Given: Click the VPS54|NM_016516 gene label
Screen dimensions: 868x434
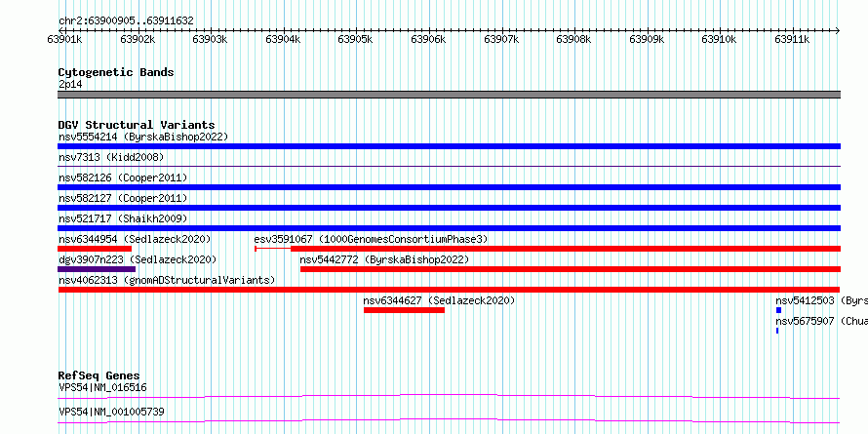Looking at the screenshot, I should (x=102, y=387).
